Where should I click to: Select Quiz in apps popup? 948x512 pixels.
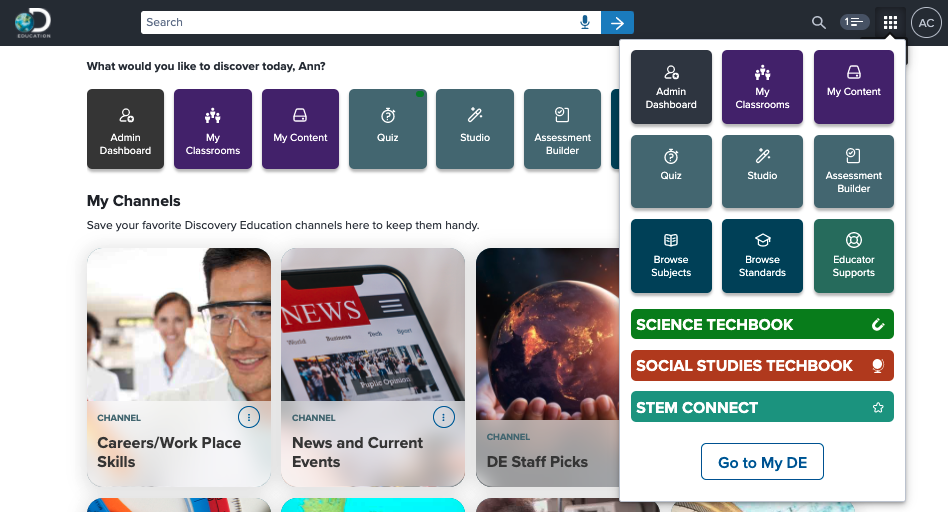point(671,171)
